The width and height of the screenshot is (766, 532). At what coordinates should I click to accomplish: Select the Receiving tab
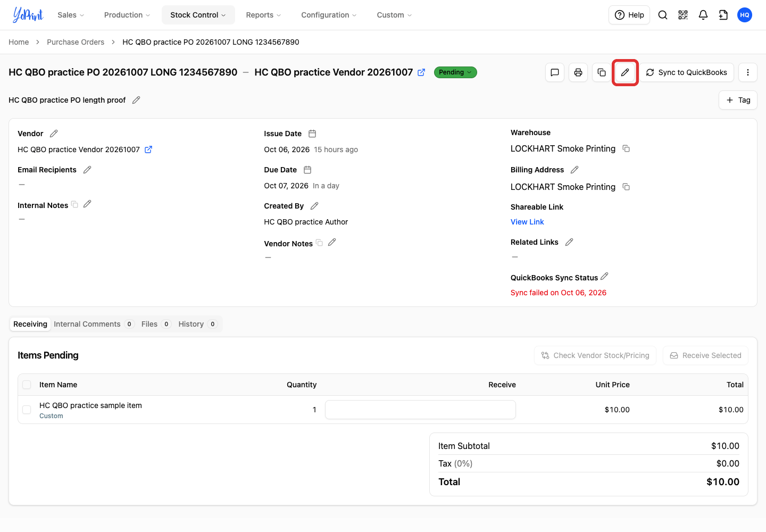pyautogui.click(x=30, y=324)
